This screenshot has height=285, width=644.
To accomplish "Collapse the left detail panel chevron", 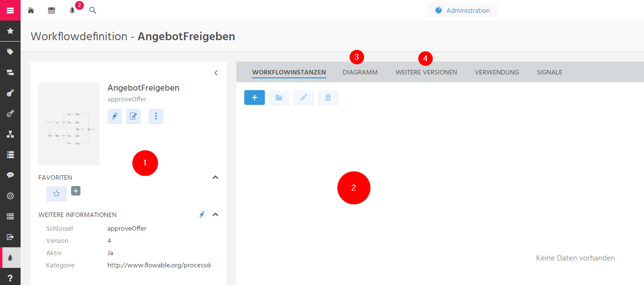I will (x=216, y=73).
